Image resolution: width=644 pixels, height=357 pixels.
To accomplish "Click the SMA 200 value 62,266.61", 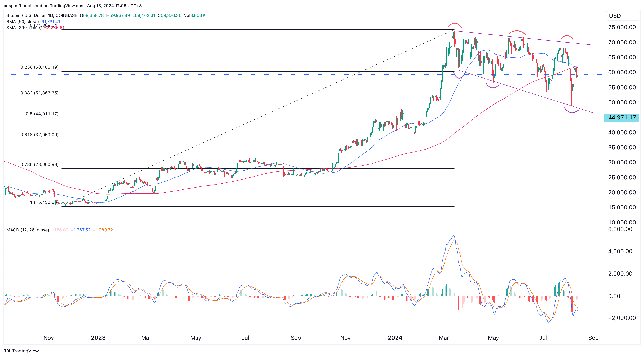I will pos(54,28).
